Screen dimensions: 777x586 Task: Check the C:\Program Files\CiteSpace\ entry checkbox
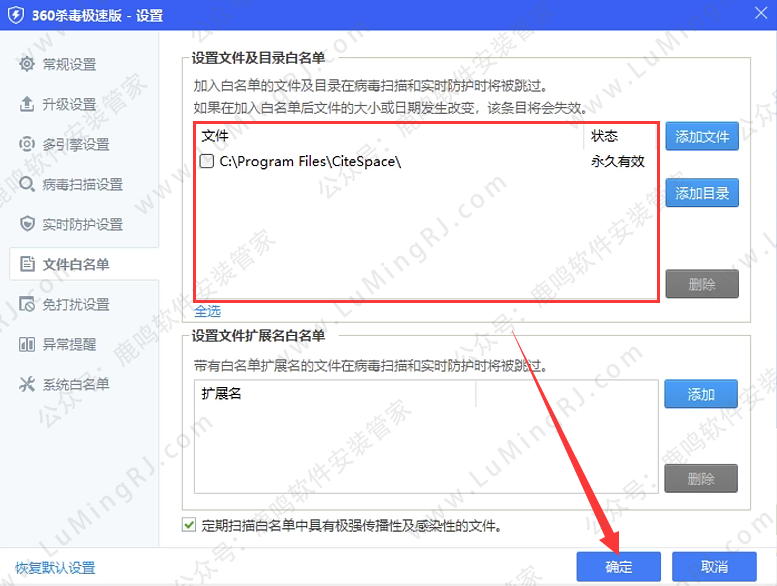207,161
